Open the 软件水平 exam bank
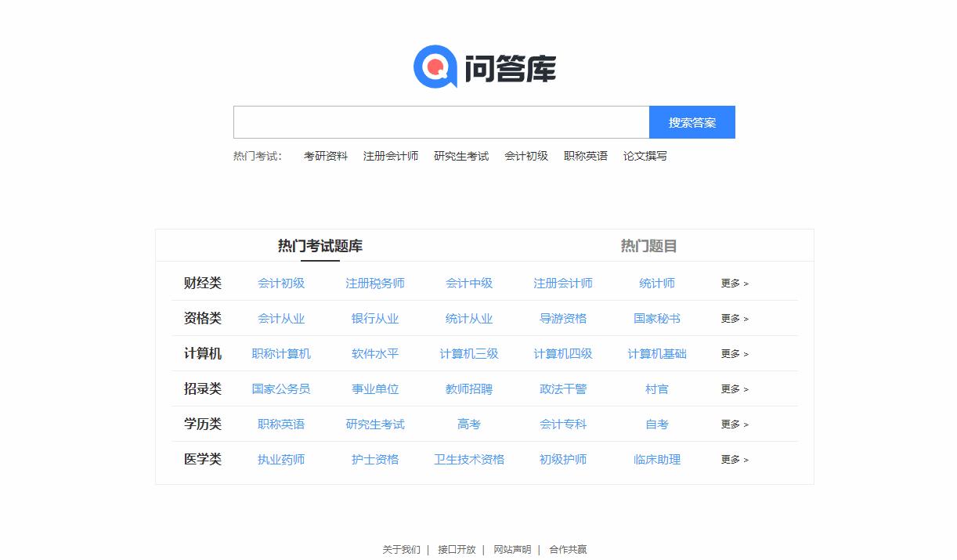 point(374,354)
